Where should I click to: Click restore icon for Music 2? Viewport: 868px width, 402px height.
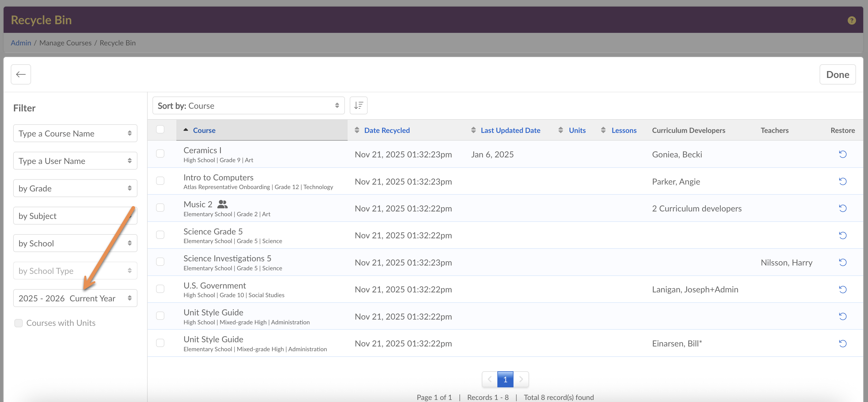(842, 208)
